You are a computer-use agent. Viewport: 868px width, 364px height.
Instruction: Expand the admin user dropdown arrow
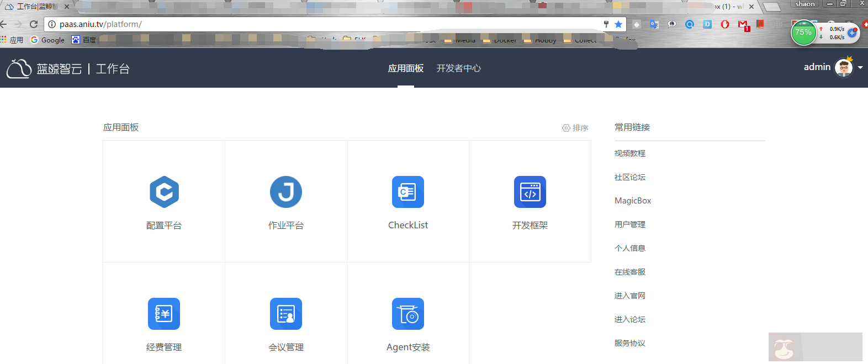pyautogui.click(x=860, y=68)
